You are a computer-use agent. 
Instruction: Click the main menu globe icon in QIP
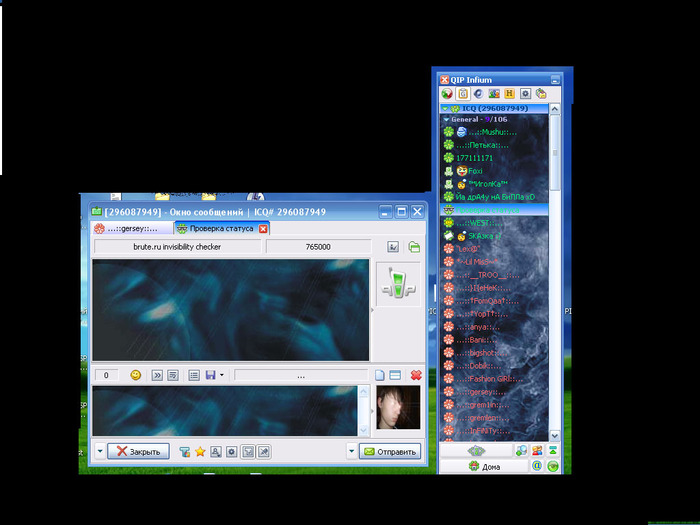[x=447, y=94]
